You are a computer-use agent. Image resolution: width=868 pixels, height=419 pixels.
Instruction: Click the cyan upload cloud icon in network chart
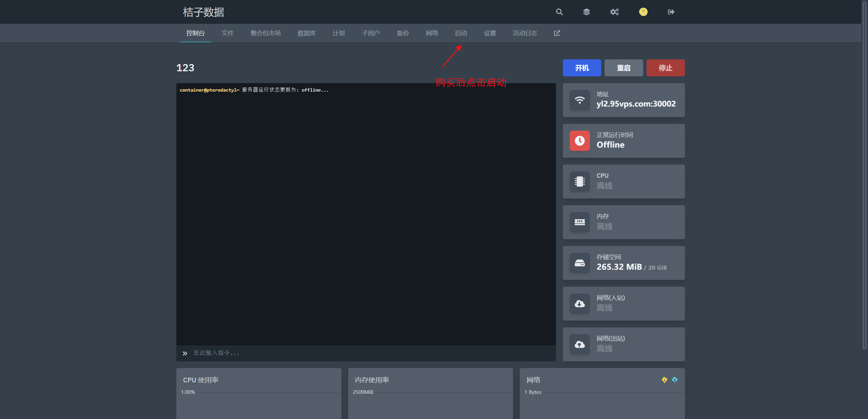tap(675, 380)
